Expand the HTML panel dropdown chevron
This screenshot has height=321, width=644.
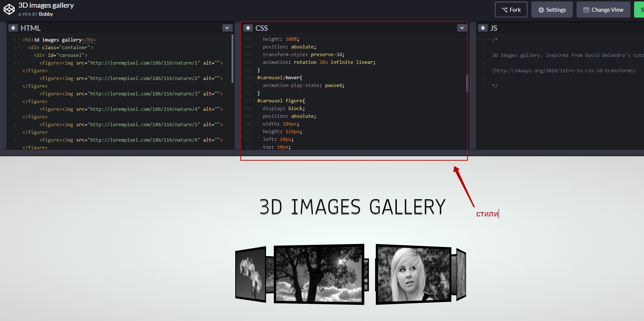click(x=227, y=28)
